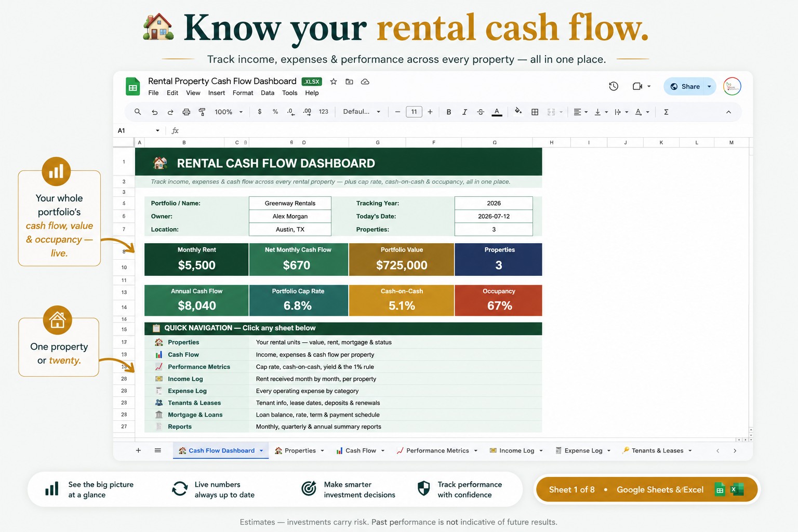This screenshot has height=532, width=798.
Task: Open the name box A1 dropdown
Action: (x=157, y=130)
